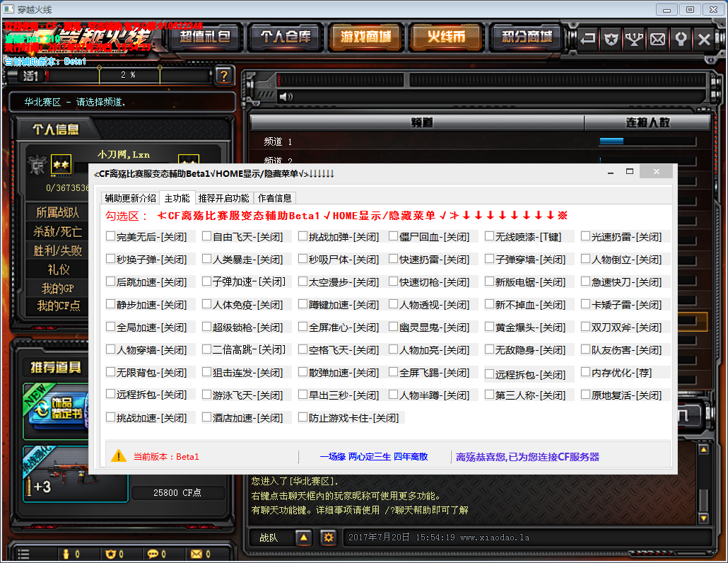The width and height of the screenshot is (728, 563).
Task: Click the 连接人数 column header
Action: 647,122
